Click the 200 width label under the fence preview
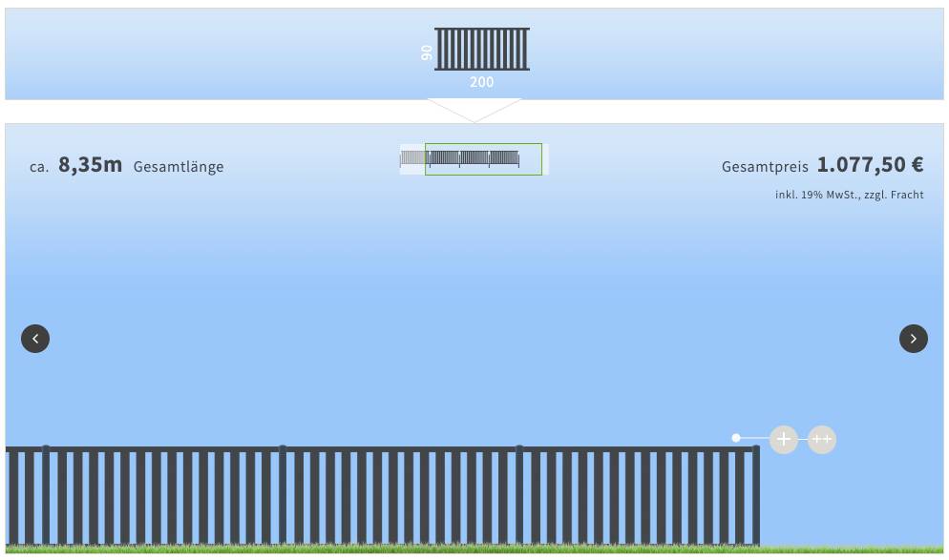The width and height of the screenshot is (949, 560). (482, 83)
